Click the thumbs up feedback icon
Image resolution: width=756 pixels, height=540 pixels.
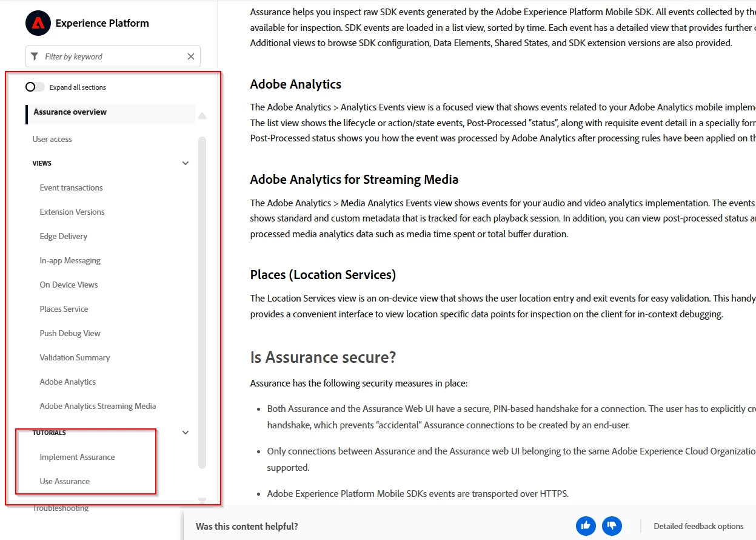586,526
